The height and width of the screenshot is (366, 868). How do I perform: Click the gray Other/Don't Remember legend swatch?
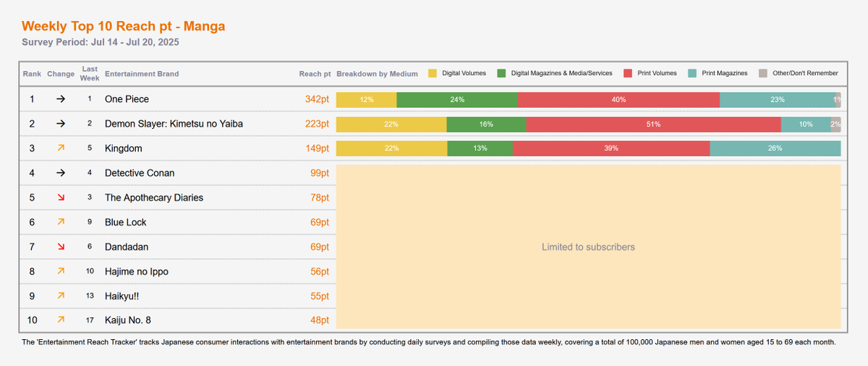763,73
